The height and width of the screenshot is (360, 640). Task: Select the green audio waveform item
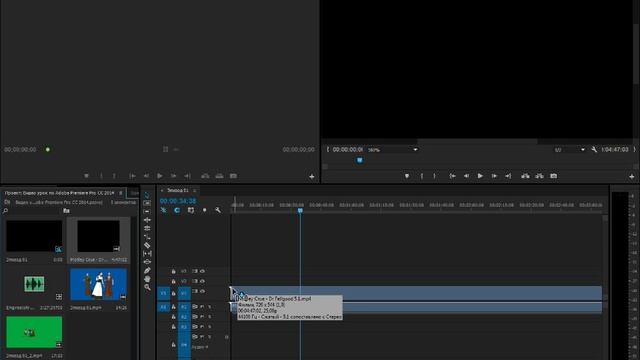(x=34, y=284)
